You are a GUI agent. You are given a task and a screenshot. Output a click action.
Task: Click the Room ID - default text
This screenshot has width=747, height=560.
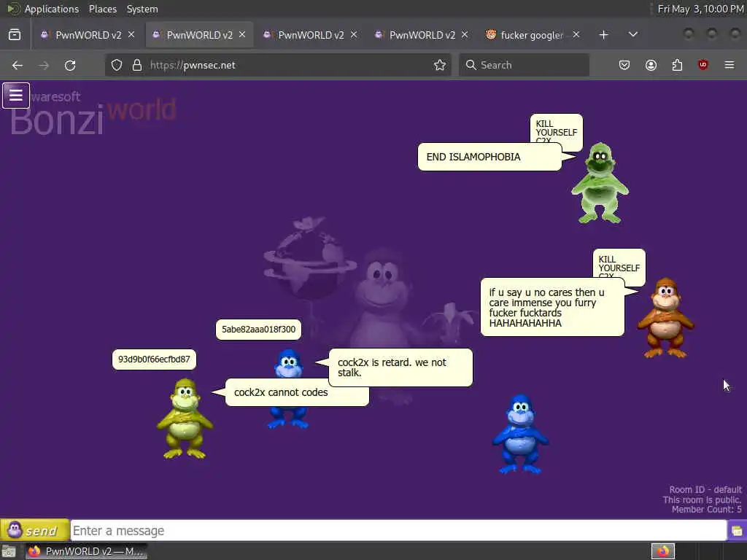coord(705,489)
